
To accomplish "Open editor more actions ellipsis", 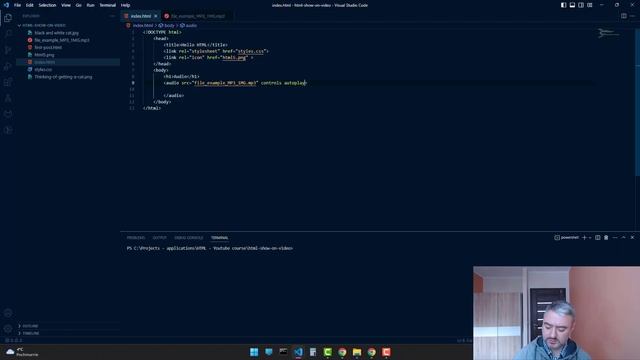I will 632,16.
